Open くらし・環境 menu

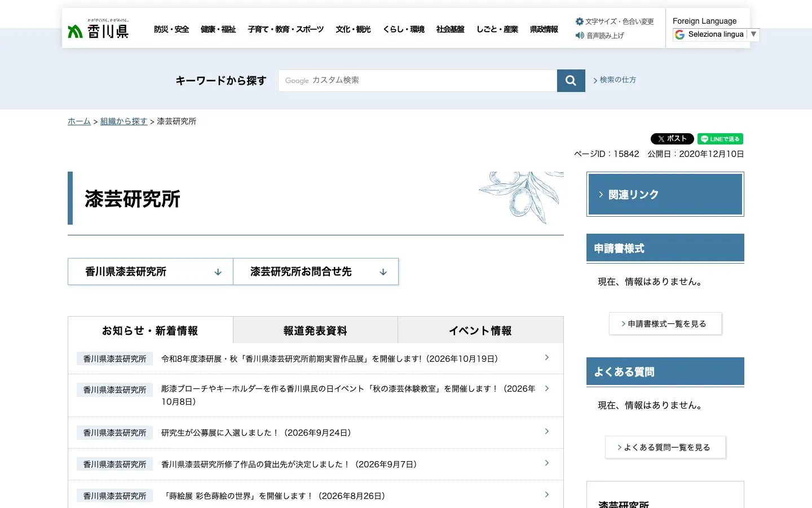click(x=404, y=29)
